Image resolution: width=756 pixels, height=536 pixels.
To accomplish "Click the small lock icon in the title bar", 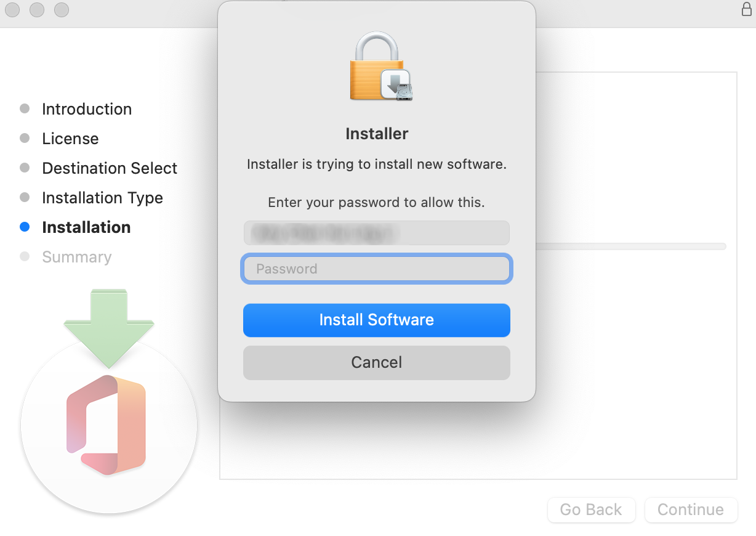I will pos(746,9).
